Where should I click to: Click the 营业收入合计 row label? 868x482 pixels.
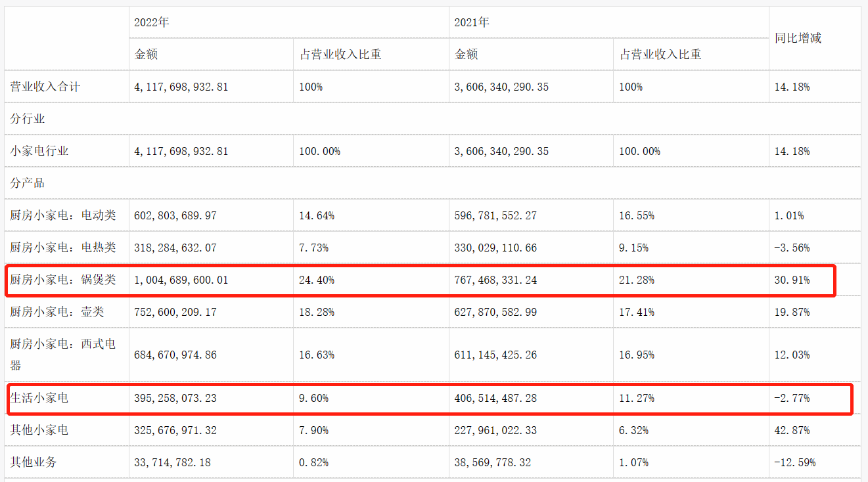click(x=45, y=87)
